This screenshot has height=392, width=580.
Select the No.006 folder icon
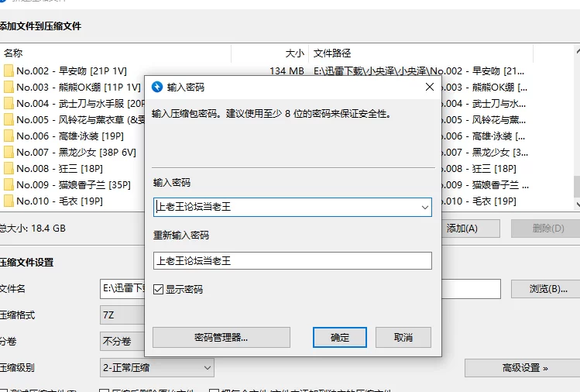point(9,136)
